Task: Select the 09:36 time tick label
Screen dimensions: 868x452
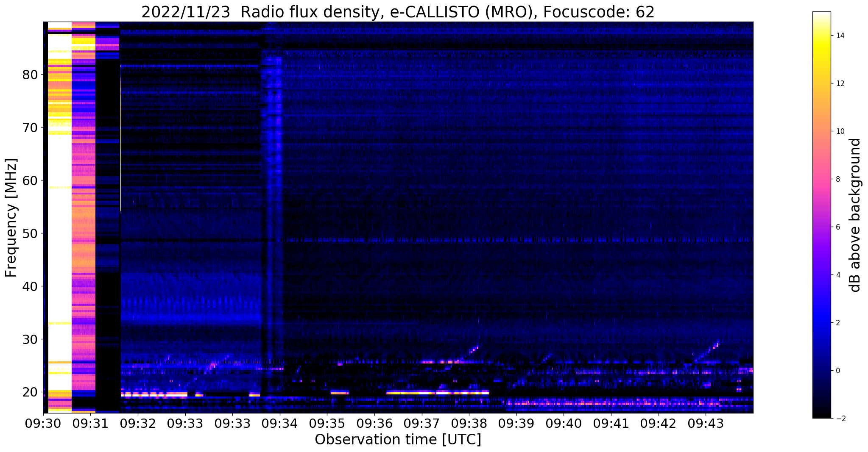Action: [374, 424]
